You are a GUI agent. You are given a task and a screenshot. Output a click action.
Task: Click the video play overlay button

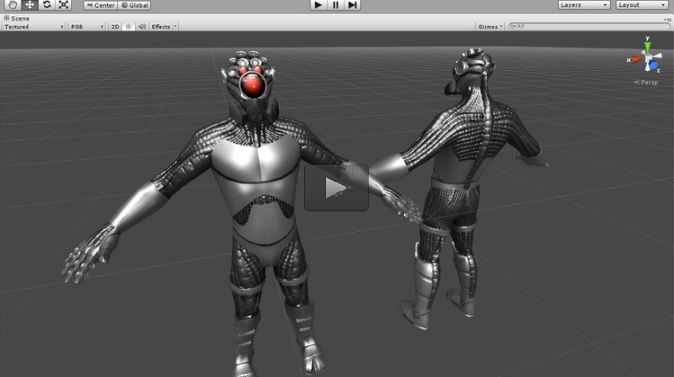click(x=337, y=188)
